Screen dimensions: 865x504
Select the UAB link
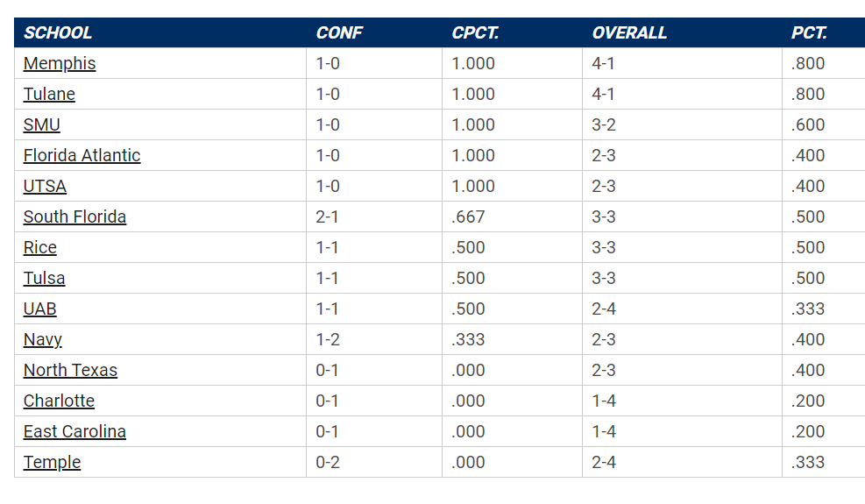[39, 309]
